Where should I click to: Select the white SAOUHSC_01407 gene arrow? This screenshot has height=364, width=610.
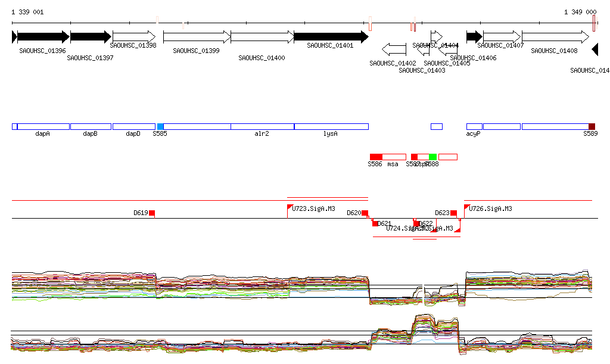point(502,37)
